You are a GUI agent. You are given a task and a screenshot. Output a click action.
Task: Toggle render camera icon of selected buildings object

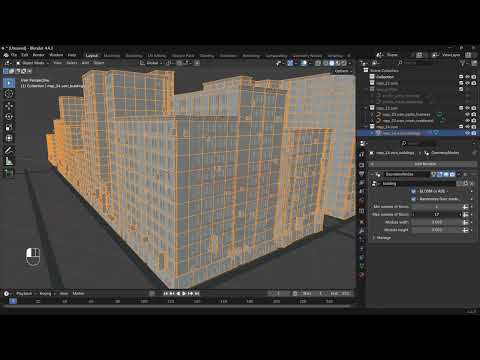coord(474,133)
